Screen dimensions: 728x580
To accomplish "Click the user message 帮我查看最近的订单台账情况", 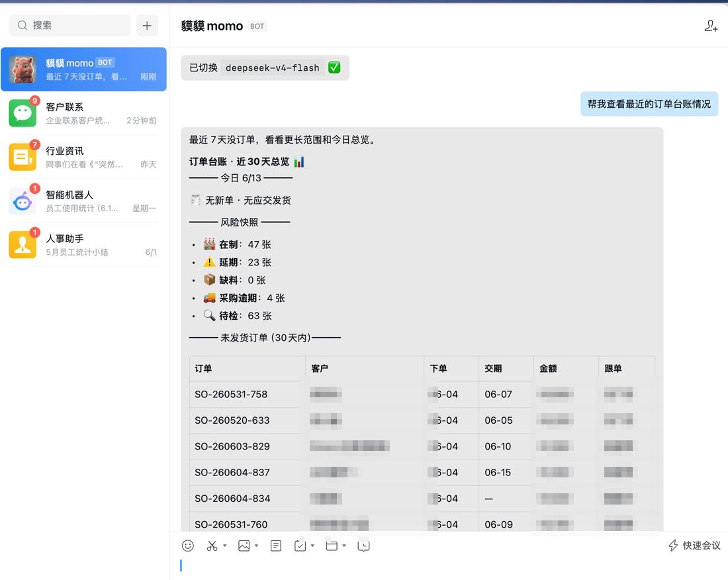I will (649, 104).
